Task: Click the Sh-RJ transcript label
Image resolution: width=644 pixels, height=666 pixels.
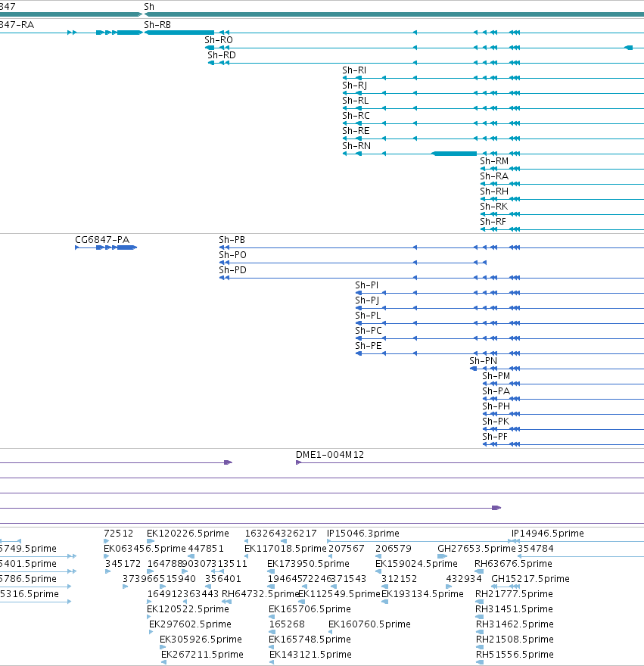Action: [x=355, y=86]
